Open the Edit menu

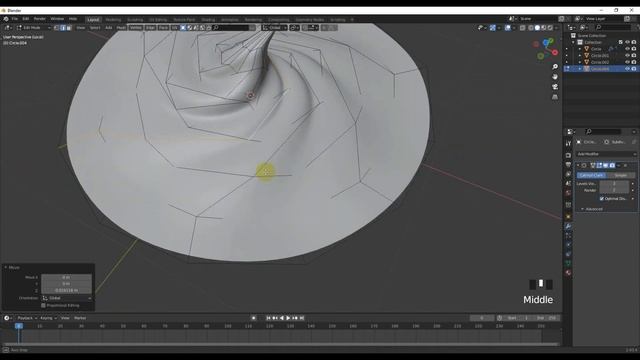pyautogui.click(x=26, y=19)
